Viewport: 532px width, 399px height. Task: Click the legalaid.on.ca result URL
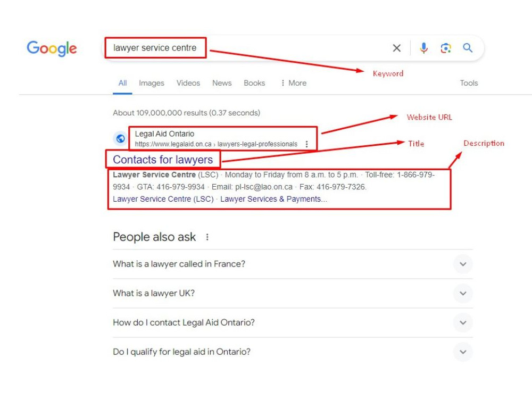click(x=216, y=144)
